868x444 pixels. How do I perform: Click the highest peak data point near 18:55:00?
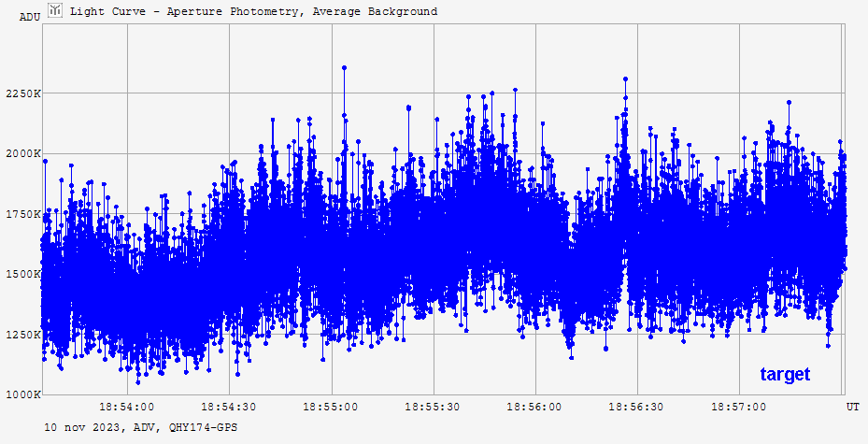(x=345, y=67)
